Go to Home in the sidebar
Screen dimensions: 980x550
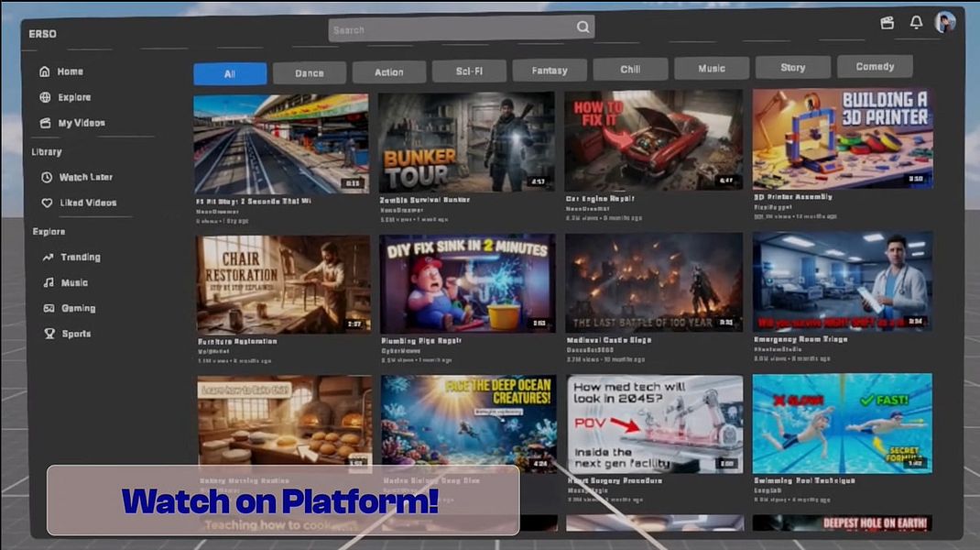70,71
